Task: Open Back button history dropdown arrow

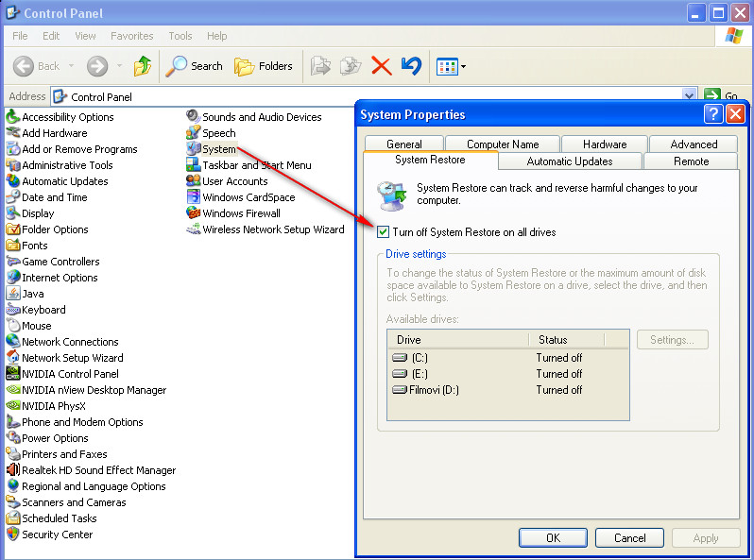Action: coord(71,66)
